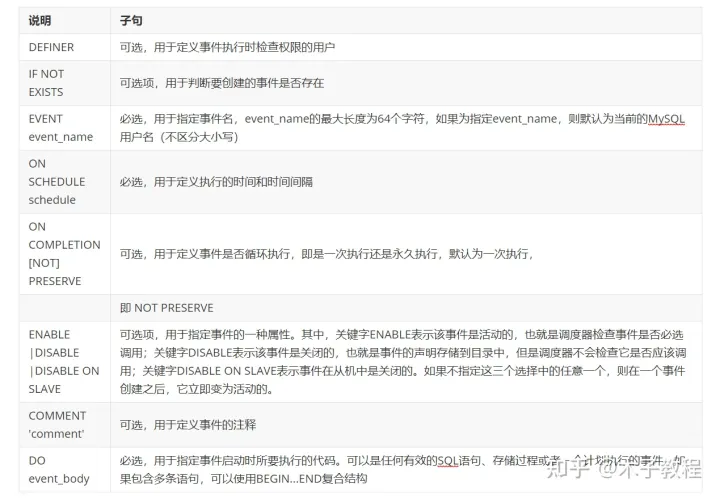Click the description starting '必选，用于指定事件启动时所要执行的代码'

point(403,470)
